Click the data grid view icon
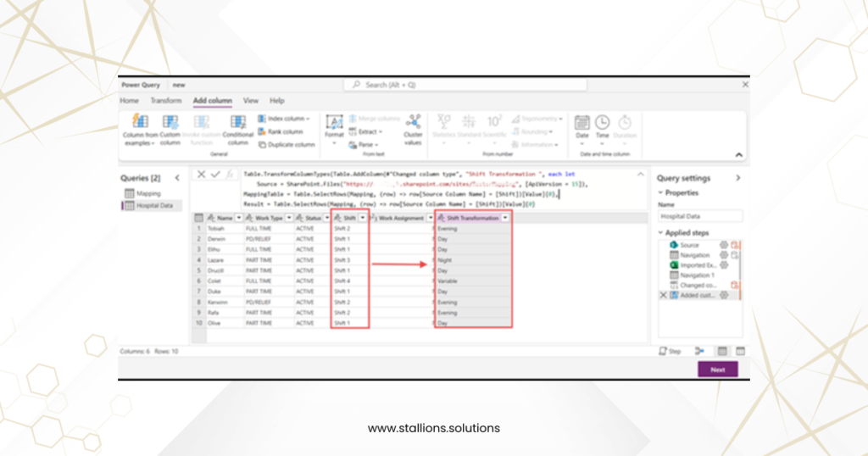 [x=722, y=352]
